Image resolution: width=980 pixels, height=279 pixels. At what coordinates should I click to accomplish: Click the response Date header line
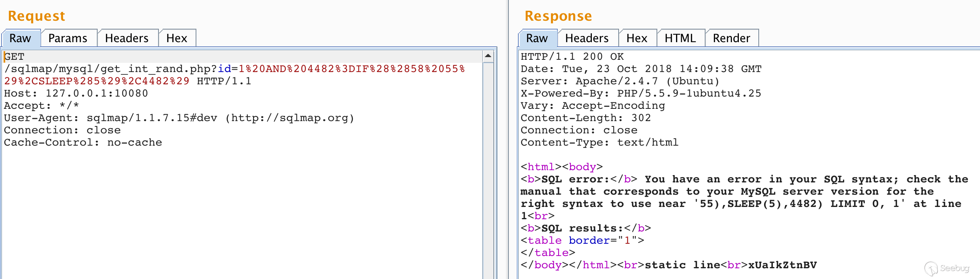641,69
